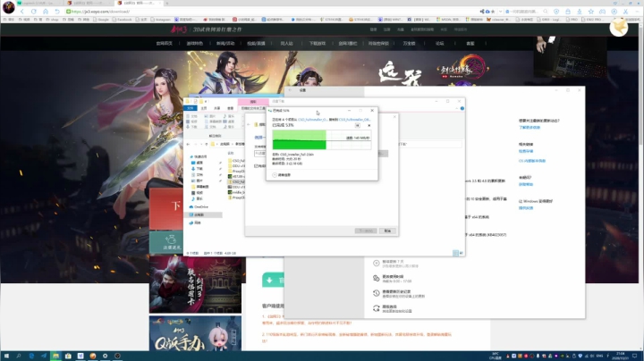Click the view update history icon
The width and height of the screenshot is (644, 361).
coord(377,293)
